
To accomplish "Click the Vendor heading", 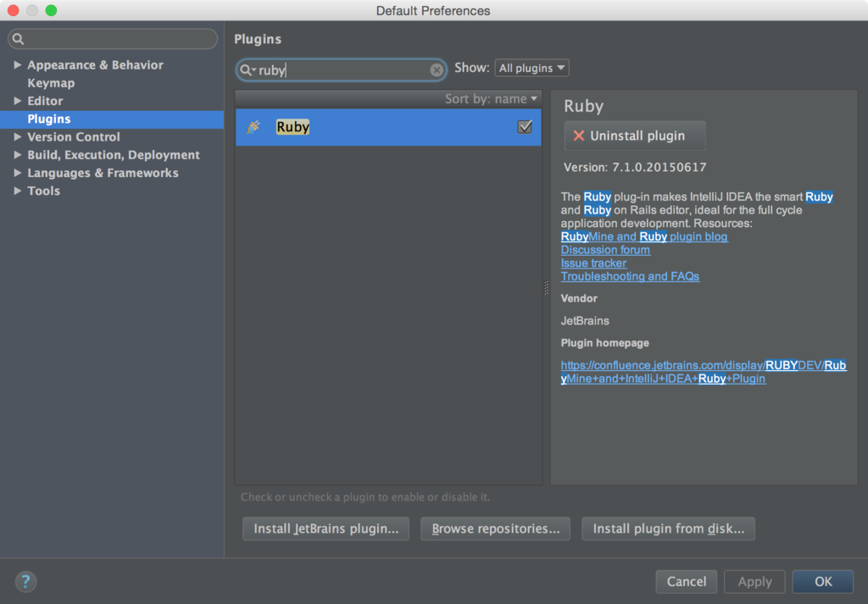I will pyautogui.click(x=579, y=298).
